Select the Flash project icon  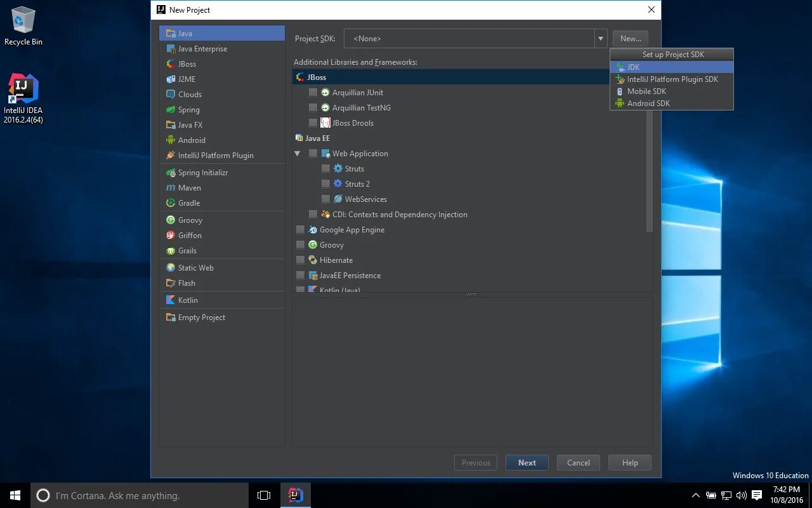[171, 283]
